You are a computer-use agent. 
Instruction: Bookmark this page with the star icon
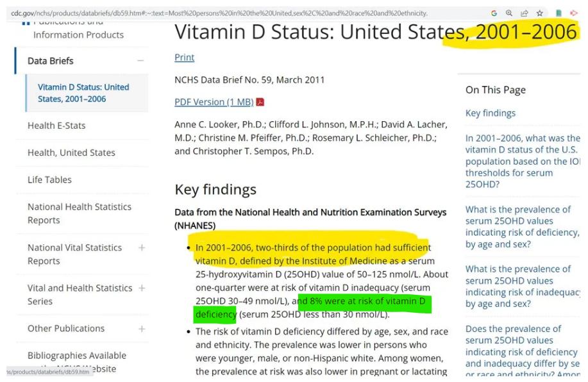click(540, 13)
